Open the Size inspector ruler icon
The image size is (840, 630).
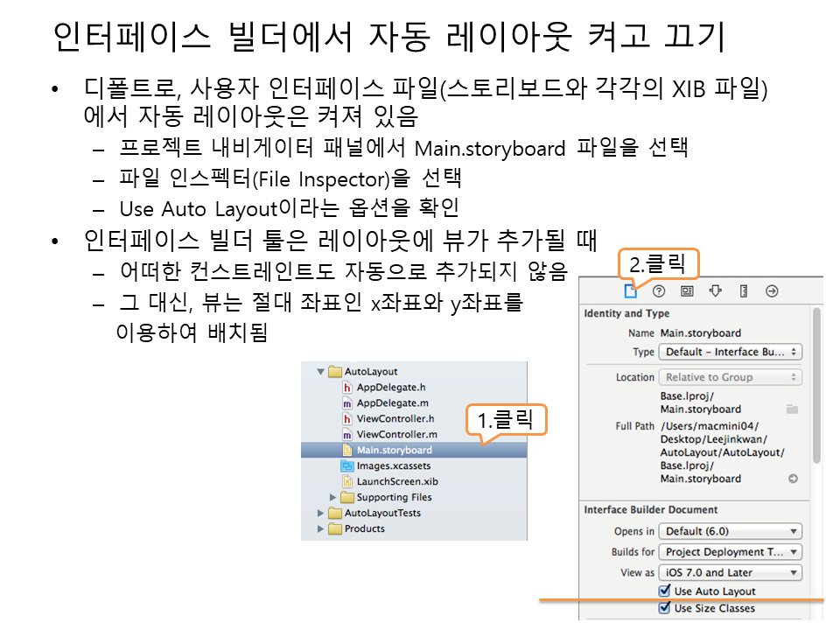point(743,291)
